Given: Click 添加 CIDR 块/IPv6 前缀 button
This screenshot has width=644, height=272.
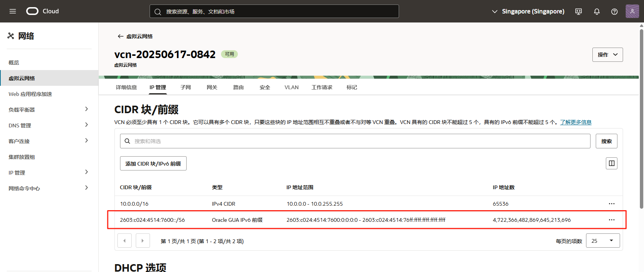Looking at the screenshot, I should click(153, 164).
